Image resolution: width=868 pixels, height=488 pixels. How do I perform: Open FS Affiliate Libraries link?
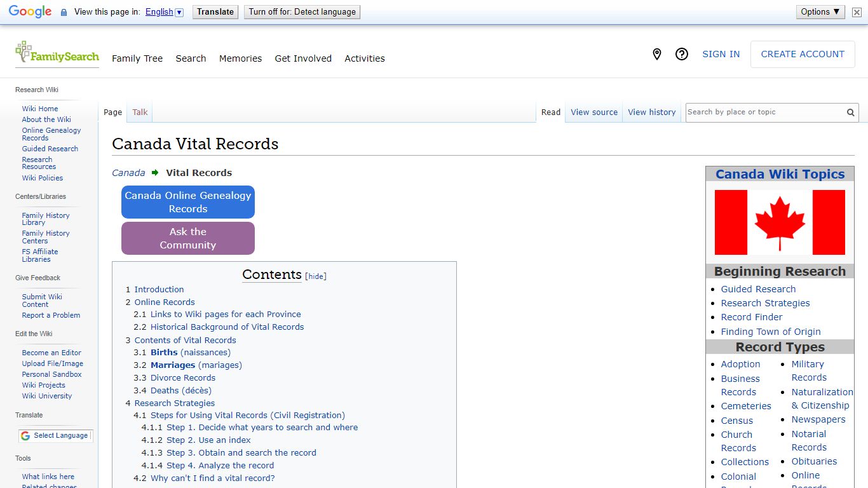(40, 255)
